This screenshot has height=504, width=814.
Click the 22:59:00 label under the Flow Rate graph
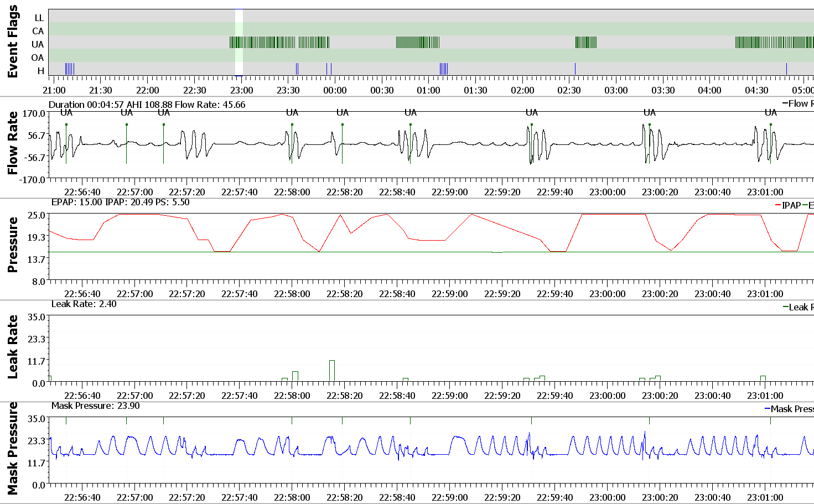[x=449, y=192]
